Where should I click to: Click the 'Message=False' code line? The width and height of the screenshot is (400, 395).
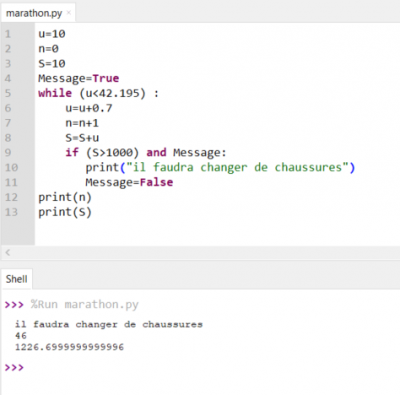pyautogui.click(x=129, y=182)
